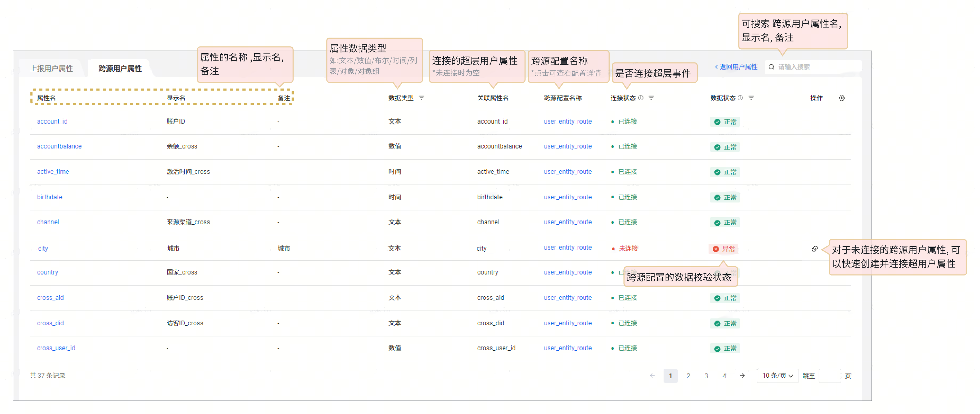Click the 国家_cross display name cell
Screen dimensions: 980x414
182,272
